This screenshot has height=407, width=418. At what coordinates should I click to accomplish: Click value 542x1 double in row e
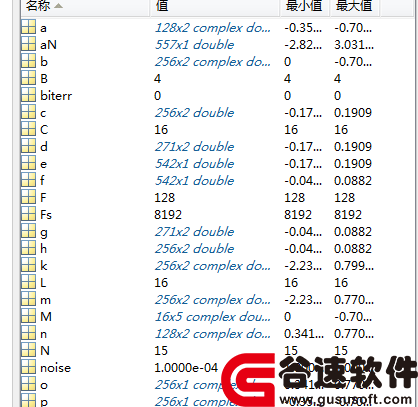pos(194,164)
